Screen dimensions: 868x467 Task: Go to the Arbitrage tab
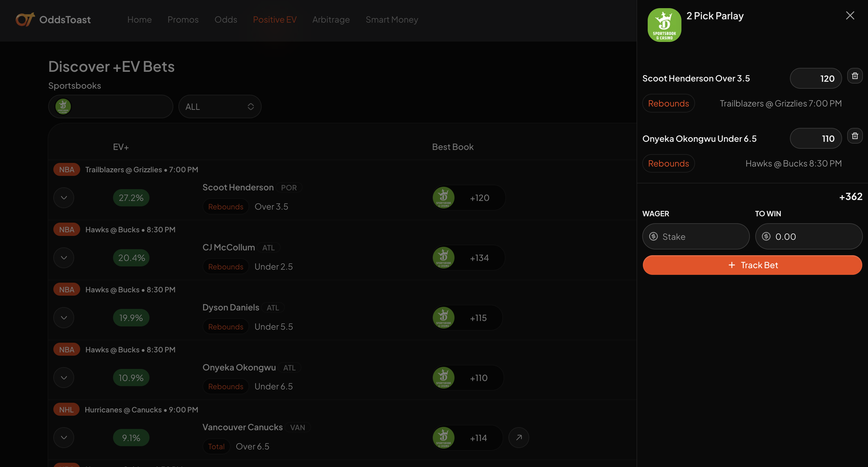point(331,20)
